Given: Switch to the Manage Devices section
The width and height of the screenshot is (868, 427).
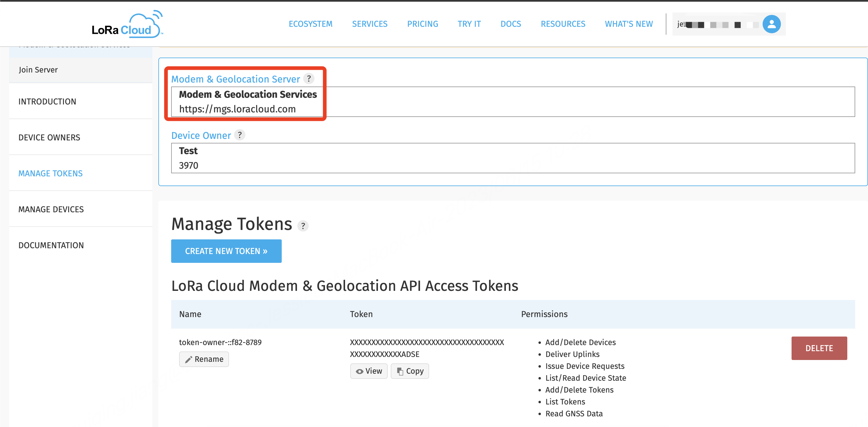Looking at the screenshot, I should coord(51,209).
